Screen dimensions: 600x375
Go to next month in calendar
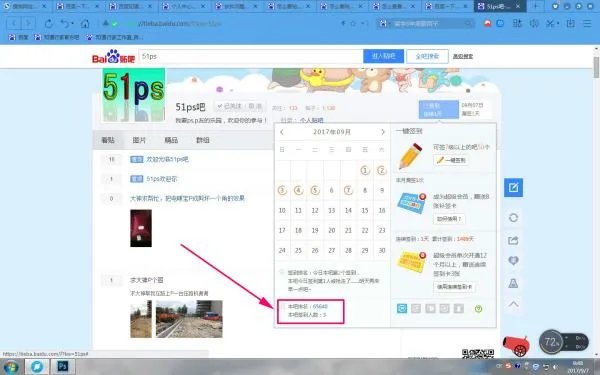(x=383, y=132)
